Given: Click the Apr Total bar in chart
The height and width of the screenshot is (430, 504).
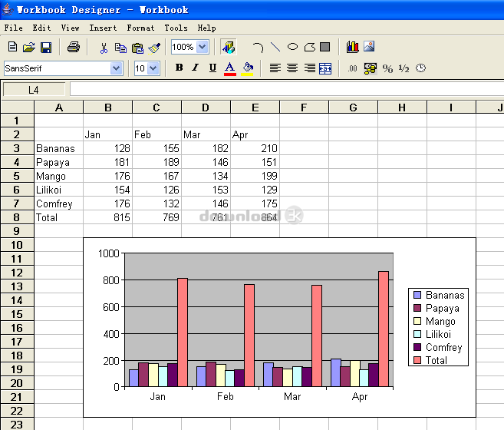Looking at the screenshot, I should [384, 329].
